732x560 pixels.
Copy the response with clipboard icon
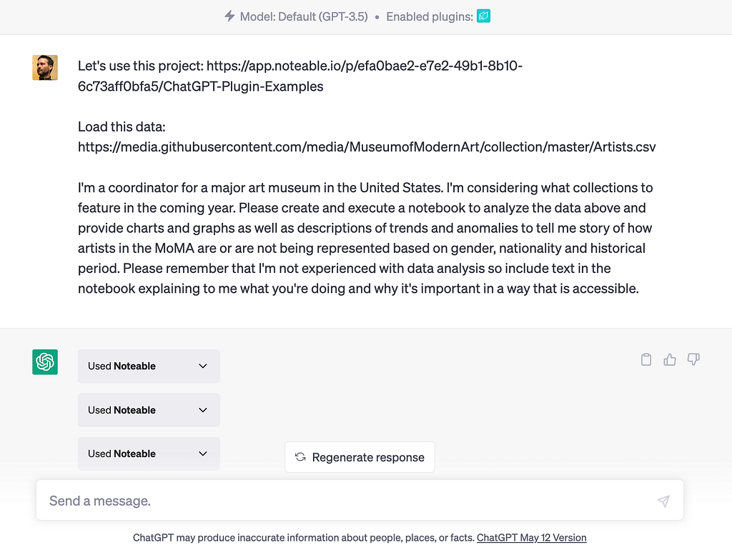coord(646,359)
